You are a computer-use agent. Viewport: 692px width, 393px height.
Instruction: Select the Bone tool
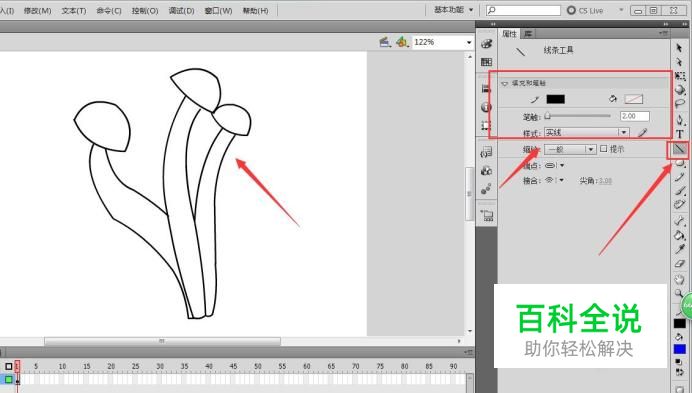tap(680, 221)
